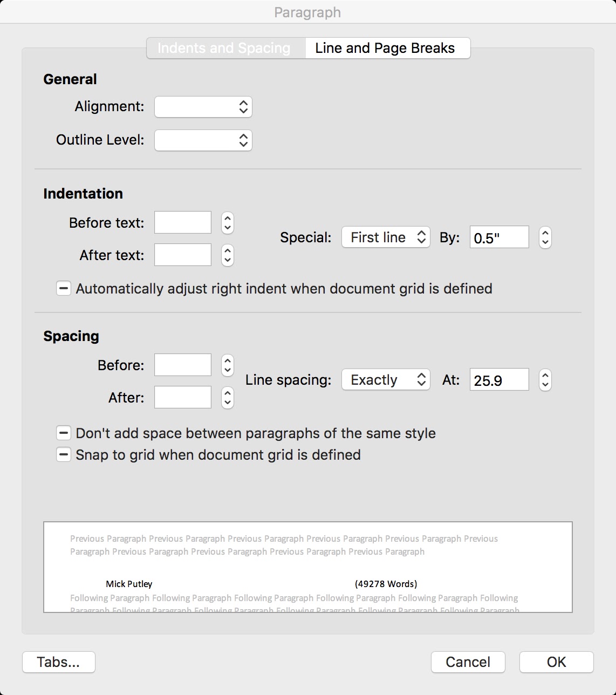616x695 pixels.
Task: Toggle snap to grid when document grid defined
Action: click(x=63, y=455)
